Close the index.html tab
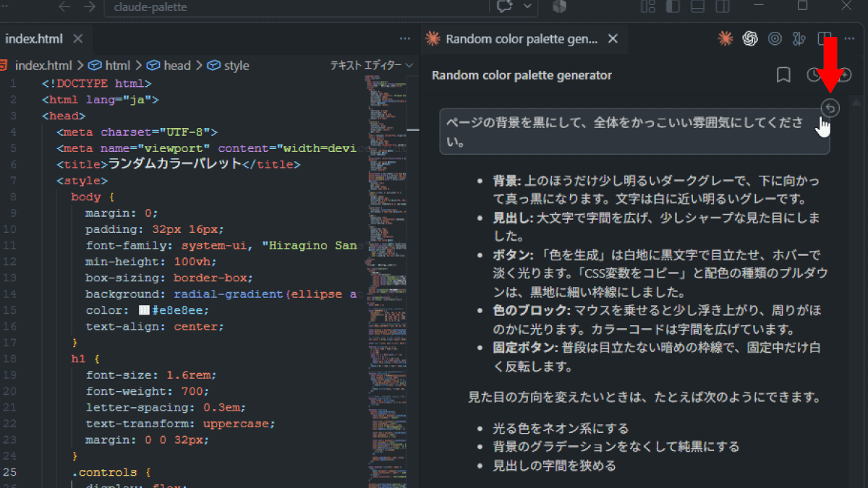Viewport: 868px width, 488px height. pos(78,38)
